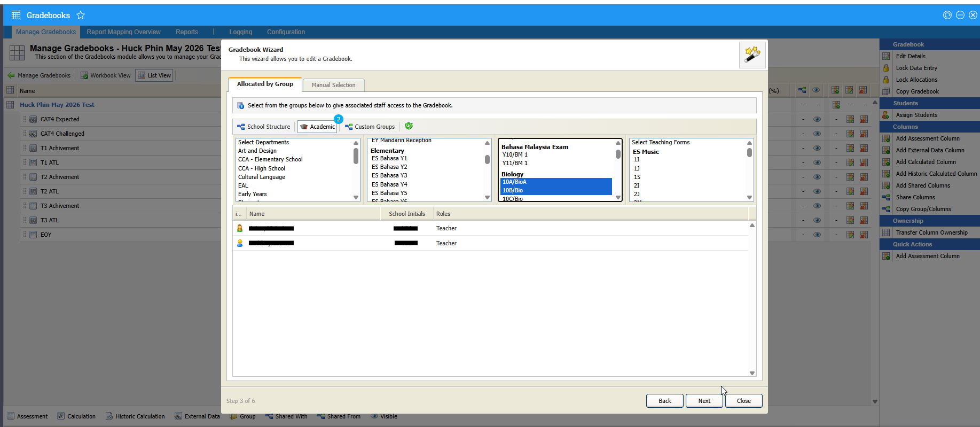Switch to List View

[154, 75]
